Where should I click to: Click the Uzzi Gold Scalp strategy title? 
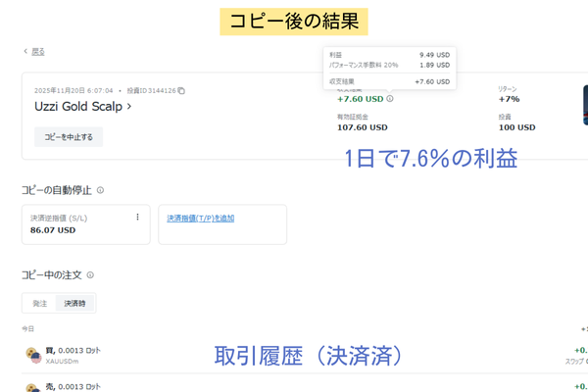[77, 107]
